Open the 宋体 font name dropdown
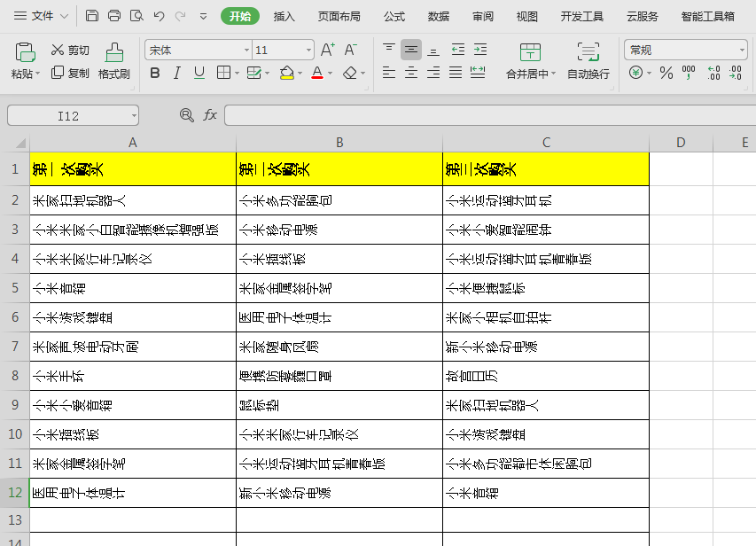The height and width of the screenshot is (546, 756). click(247, 51)
